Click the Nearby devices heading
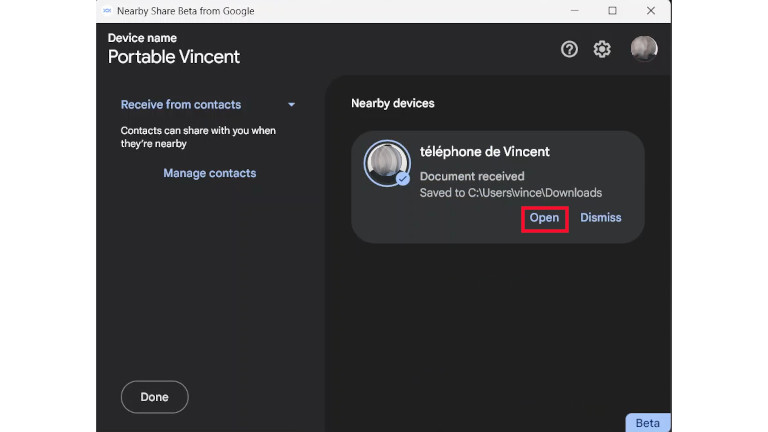Viewport: 768px width, 432px height. click(x=392, y=104)
